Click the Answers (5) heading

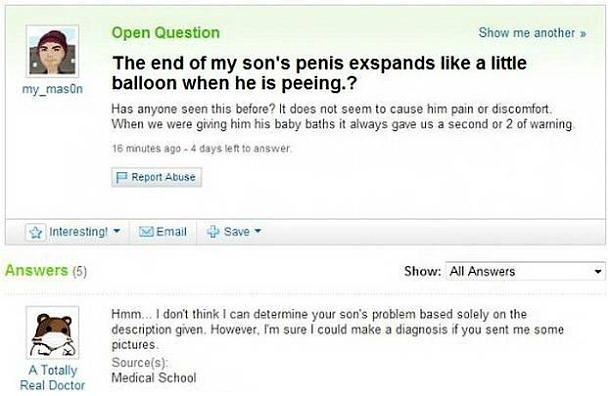(x=46, y=270)
